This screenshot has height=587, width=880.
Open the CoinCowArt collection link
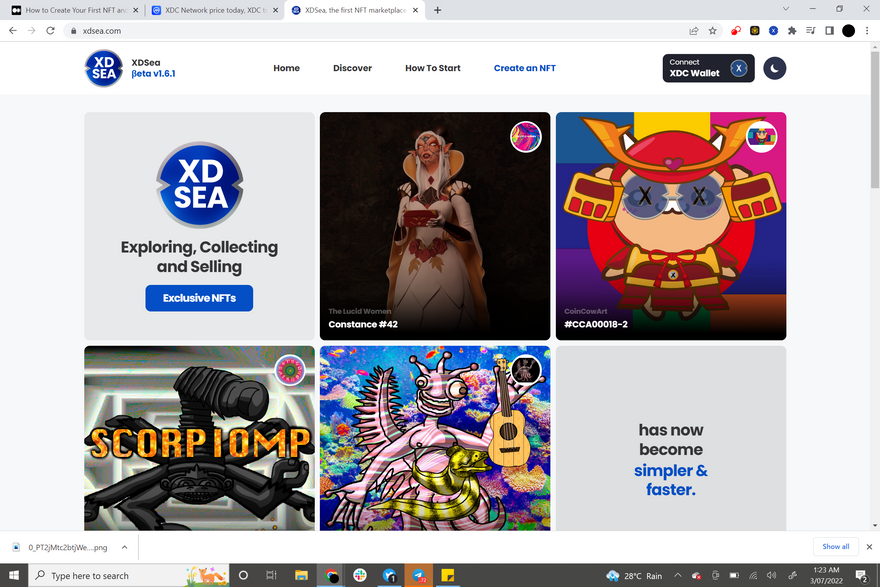585,311
